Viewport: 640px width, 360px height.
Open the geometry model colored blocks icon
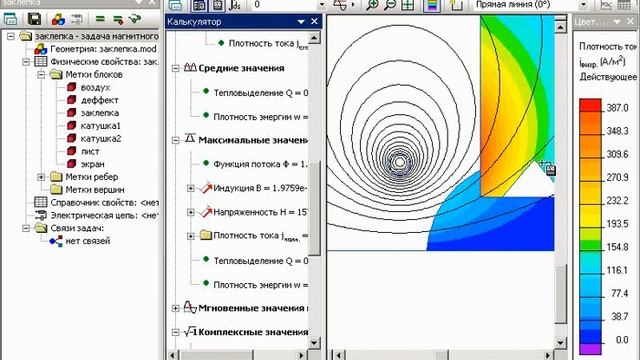58,19
